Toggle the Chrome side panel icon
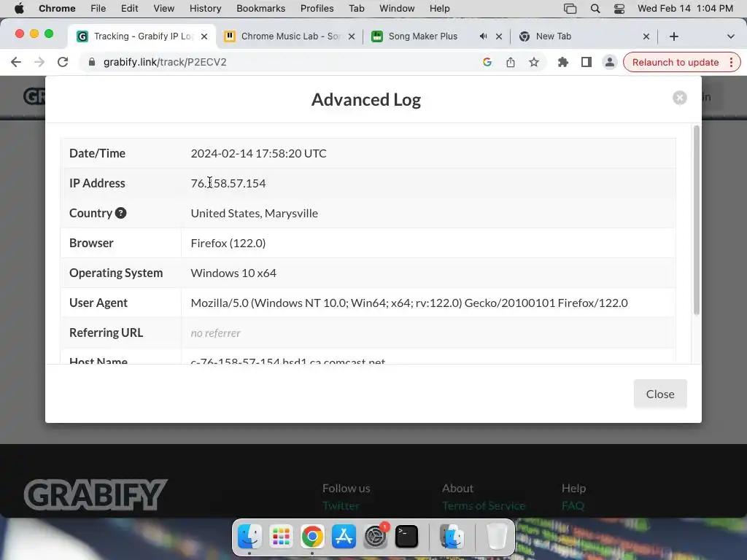The height and width of the screenshot is (560, 747). pos(586,62)
